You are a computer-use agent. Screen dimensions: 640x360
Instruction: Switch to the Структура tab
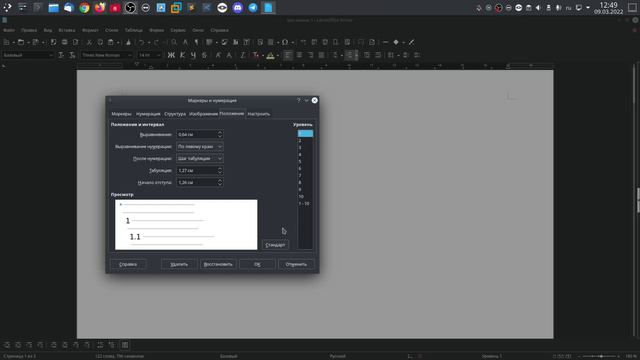pyautogui.click(x=175, y=114)
